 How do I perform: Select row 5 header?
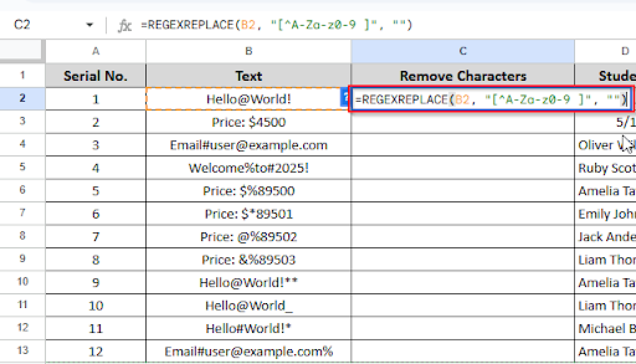click(x=22, y=167)
